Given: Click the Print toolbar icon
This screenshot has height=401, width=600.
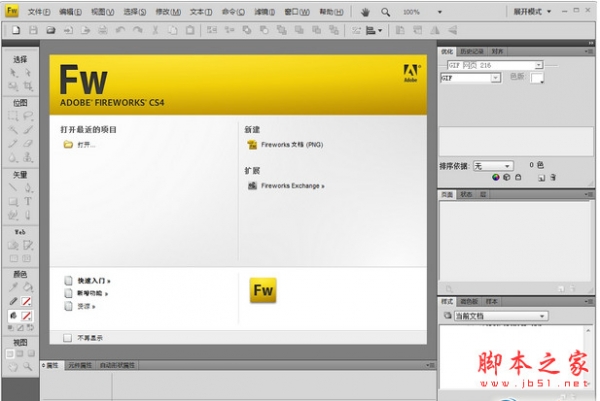Looking at the screenshot, I should tap(103, 30).
